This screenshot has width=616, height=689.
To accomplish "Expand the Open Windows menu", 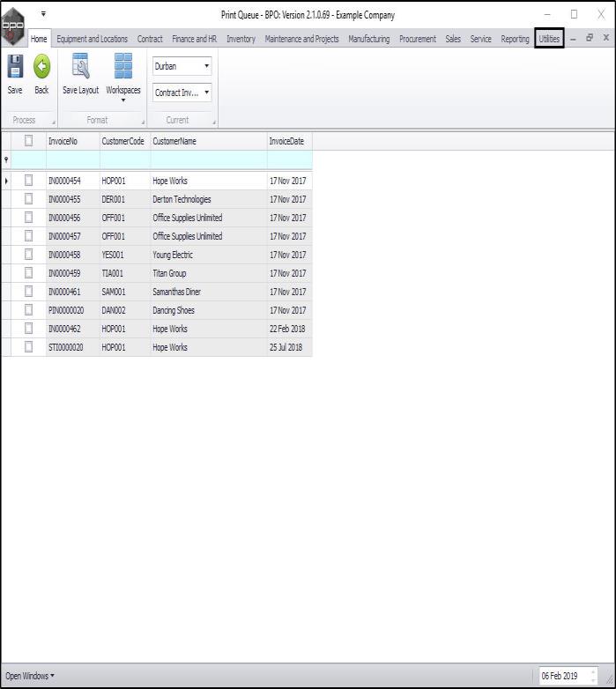I will pyautogui.click(x=30, y=676).
